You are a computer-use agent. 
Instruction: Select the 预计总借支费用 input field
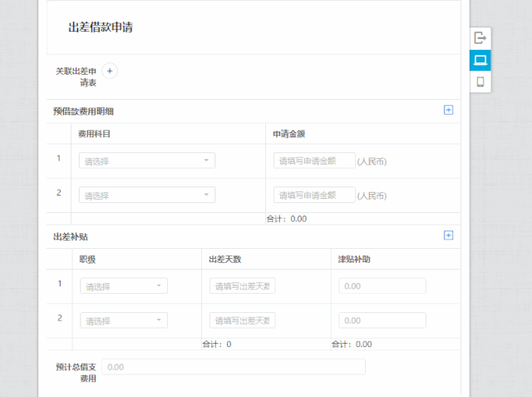(x=233, y=367)
